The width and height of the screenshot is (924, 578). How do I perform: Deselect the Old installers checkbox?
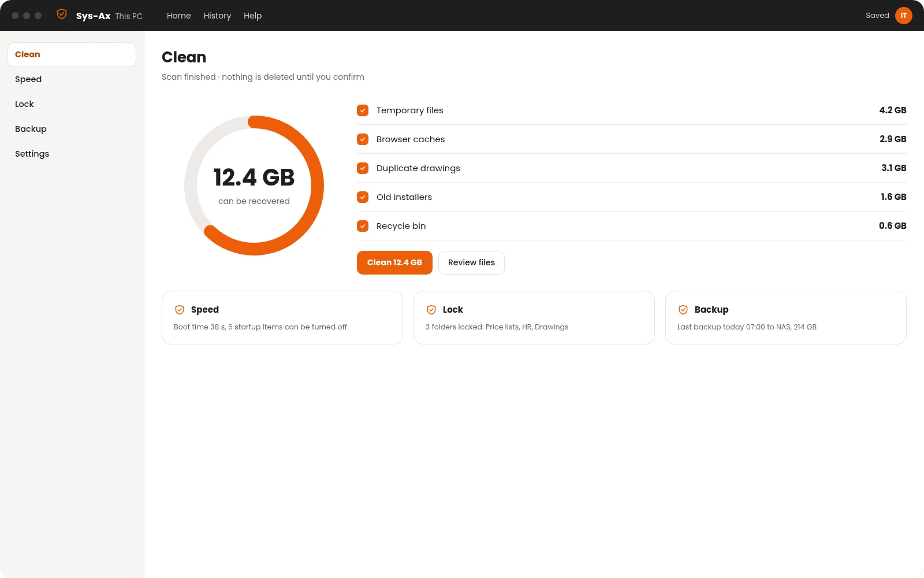[363, 197]
